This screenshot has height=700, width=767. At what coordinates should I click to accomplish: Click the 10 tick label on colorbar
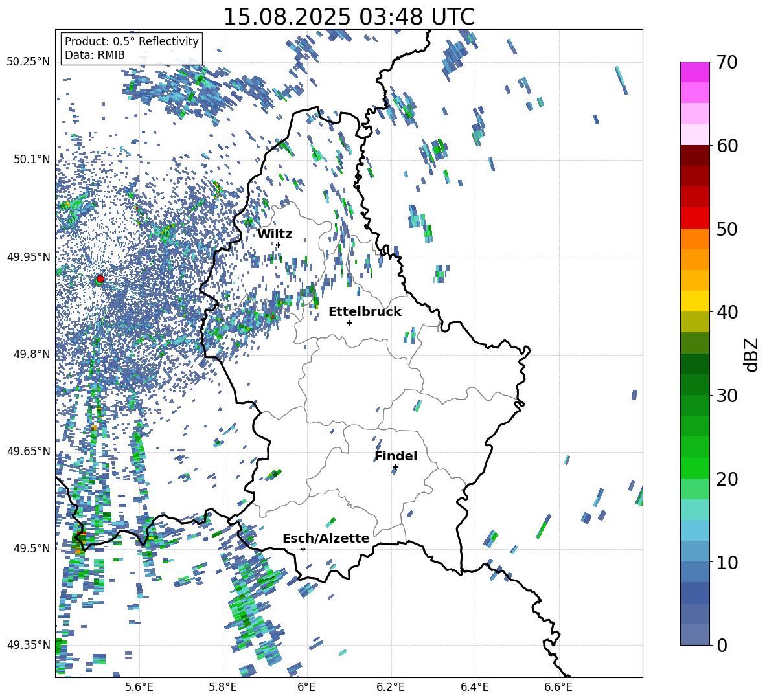[x=727, y=562]
